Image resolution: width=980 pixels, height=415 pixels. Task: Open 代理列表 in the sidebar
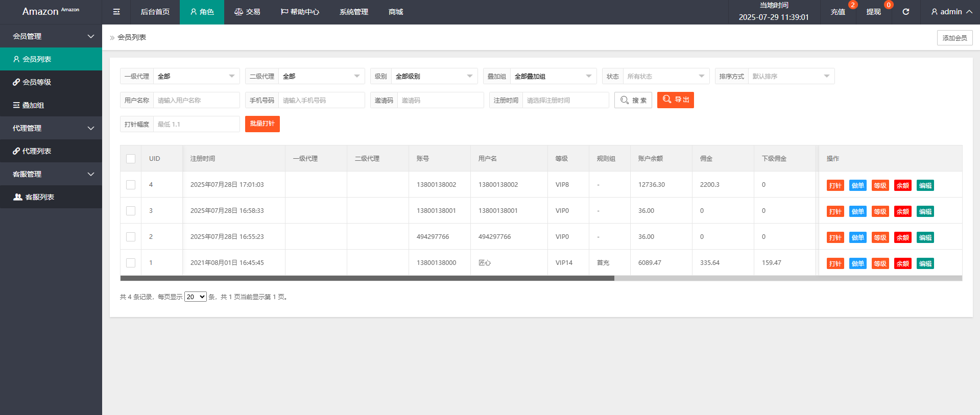click(x=37, y=151)
